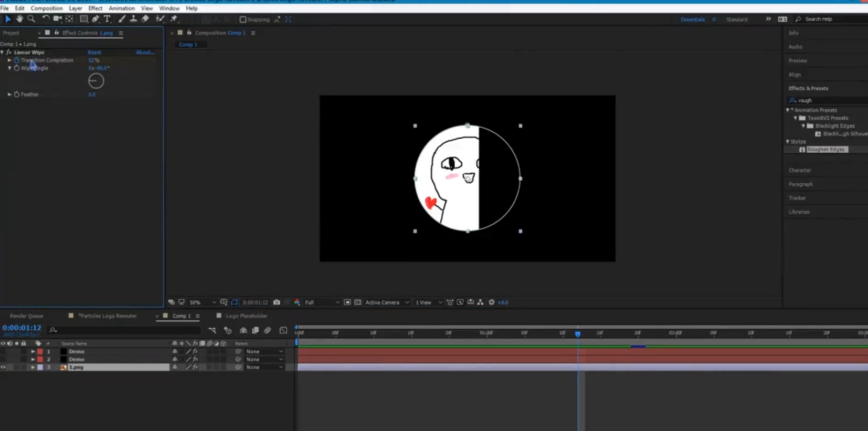Open the Linear Wipe About link
Screen dimensions: 868x431
tap(145, 52)
